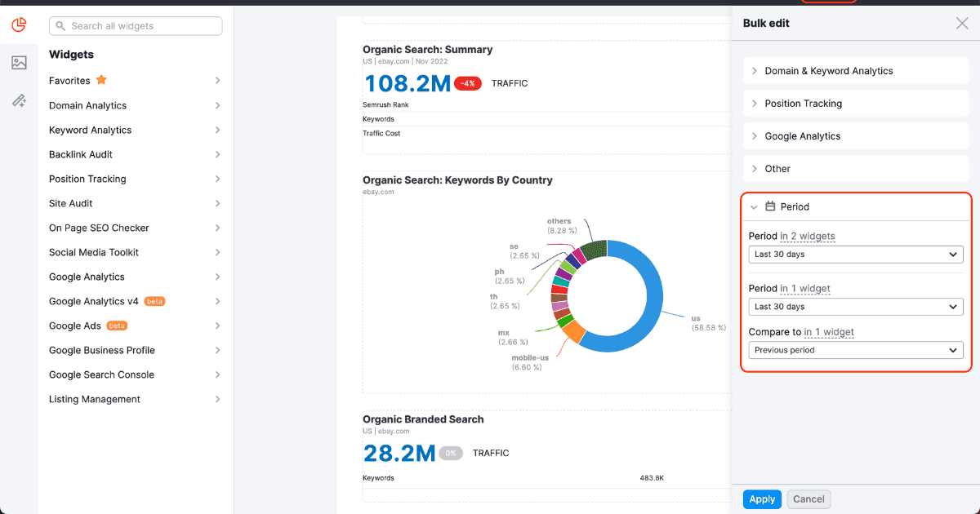980x514 pixels.
Task: Select the Organic Branded Search widget title
Action: [x=423, y=419]
